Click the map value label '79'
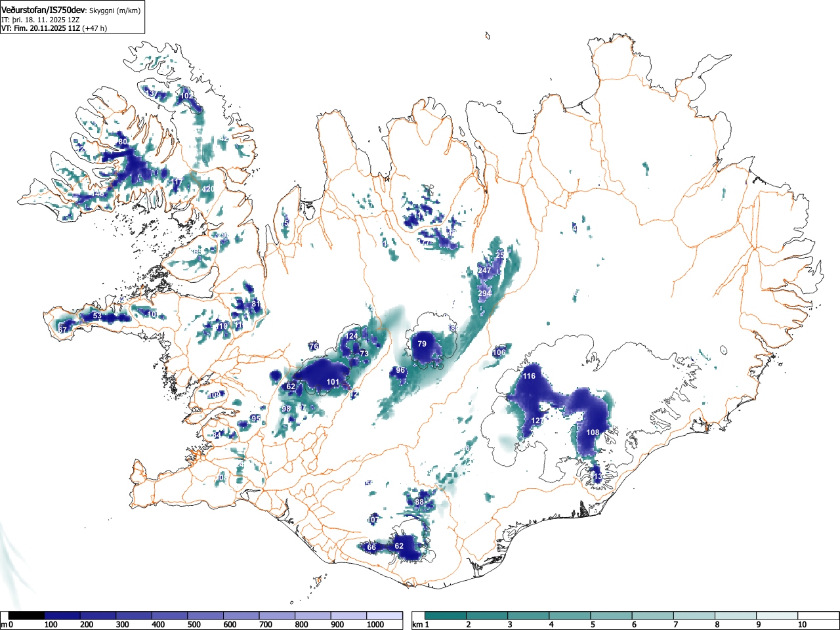The image size is (840, 630). tap(422, 344)
